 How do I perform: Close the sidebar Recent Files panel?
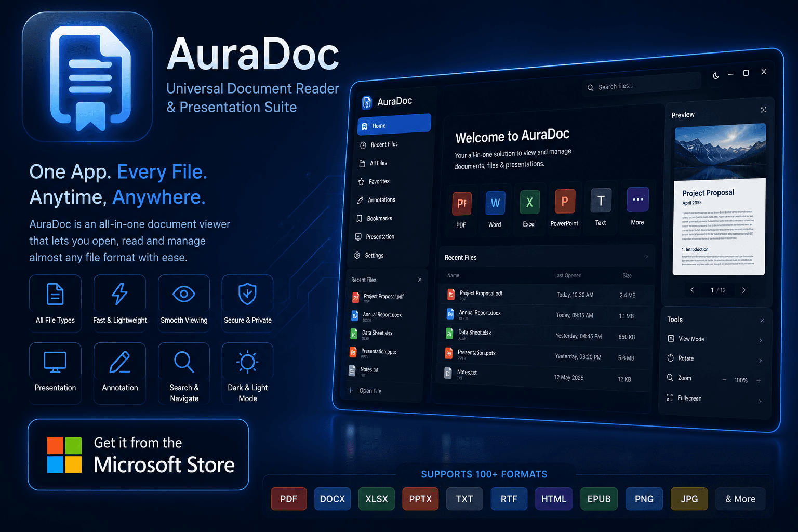420,280
